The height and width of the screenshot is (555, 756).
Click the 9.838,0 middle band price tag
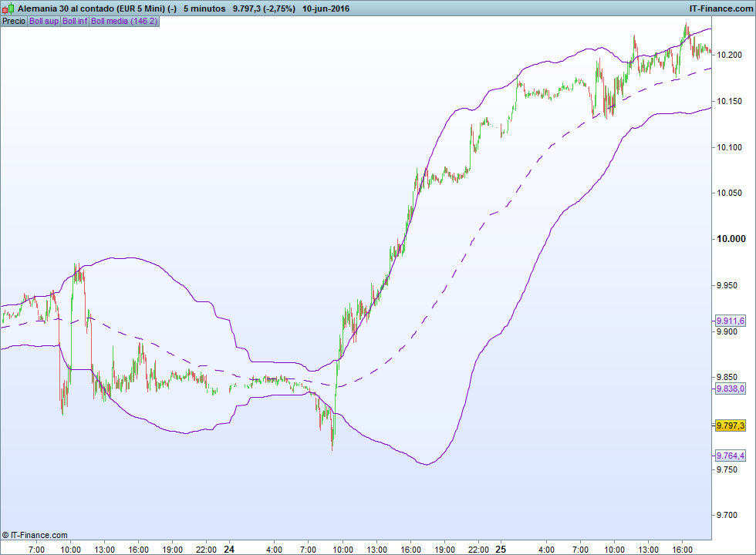click(731, 388)
